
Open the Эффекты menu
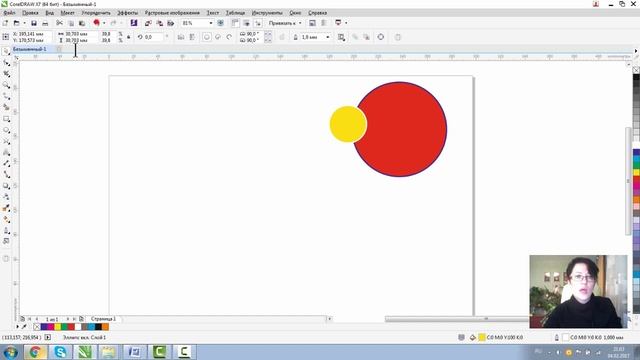(x=127, y=13)
